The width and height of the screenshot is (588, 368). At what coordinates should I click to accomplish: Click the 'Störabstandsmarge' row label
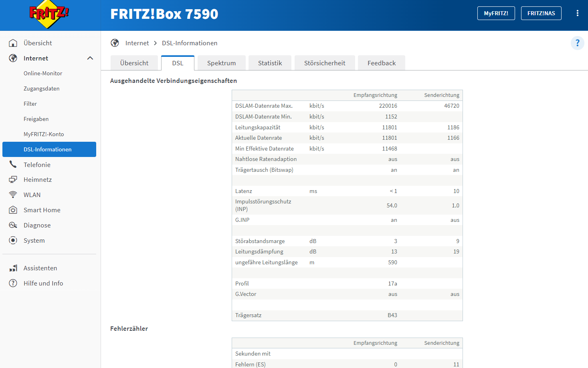coord(260,241)
